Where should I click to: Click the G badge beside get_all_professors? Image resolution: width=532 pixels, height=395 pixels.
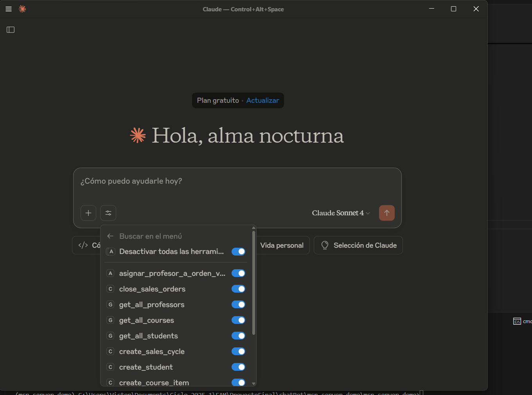pos(110,305)
